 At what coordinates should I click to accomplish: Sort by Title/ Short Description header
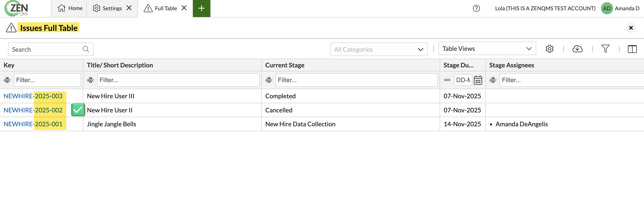(x=172, y=65)
